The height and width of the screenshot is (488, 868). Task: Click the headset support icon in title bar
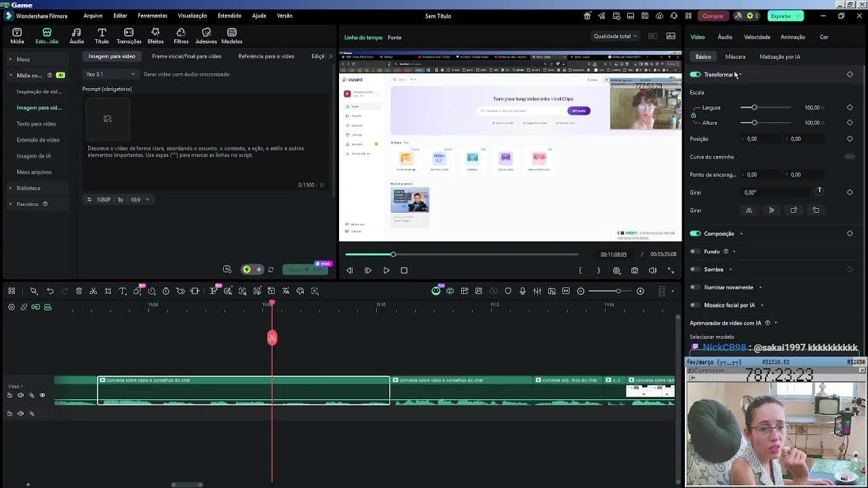pos(673,16)
